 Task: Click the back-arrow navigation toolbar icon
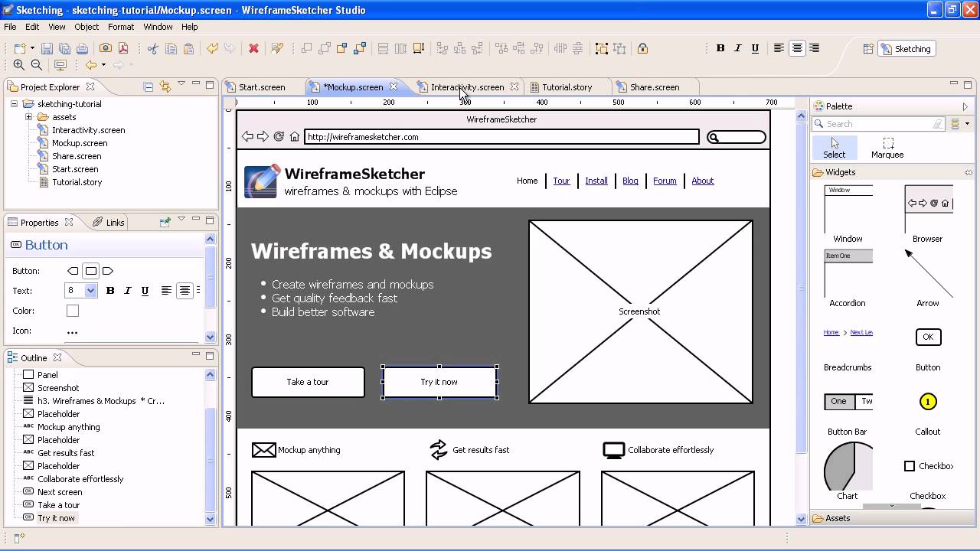point(91,65)
